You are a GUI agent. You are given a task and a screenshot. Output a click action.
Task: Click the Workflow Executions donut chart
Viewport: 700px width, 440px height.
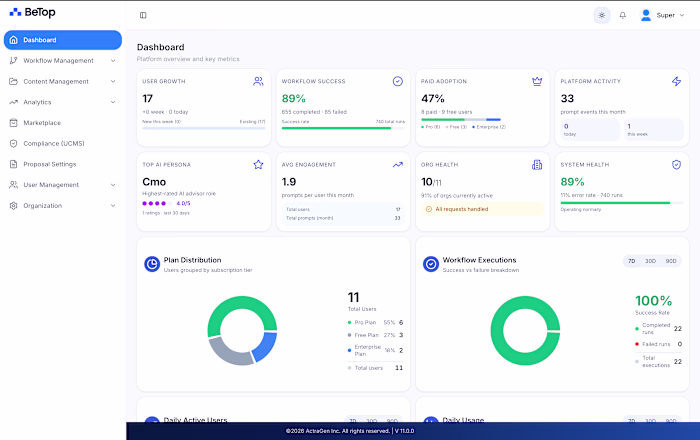[x=525, y=331]
